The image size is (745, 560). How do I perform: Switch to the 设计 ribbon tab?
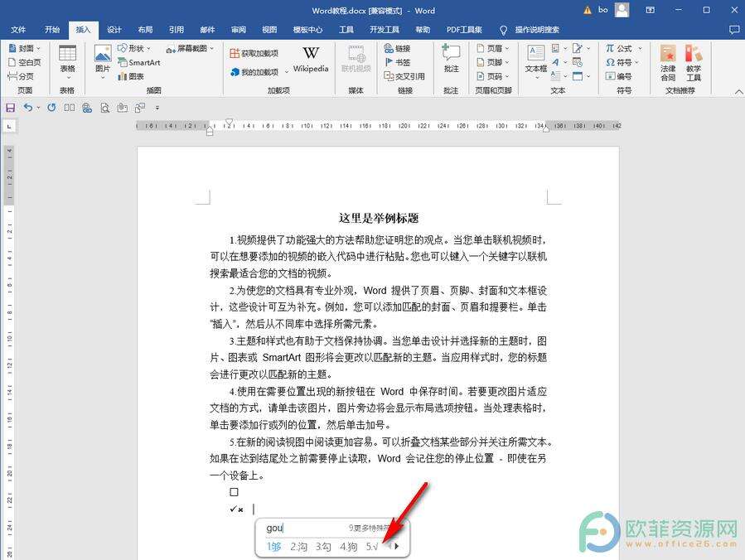114,29
